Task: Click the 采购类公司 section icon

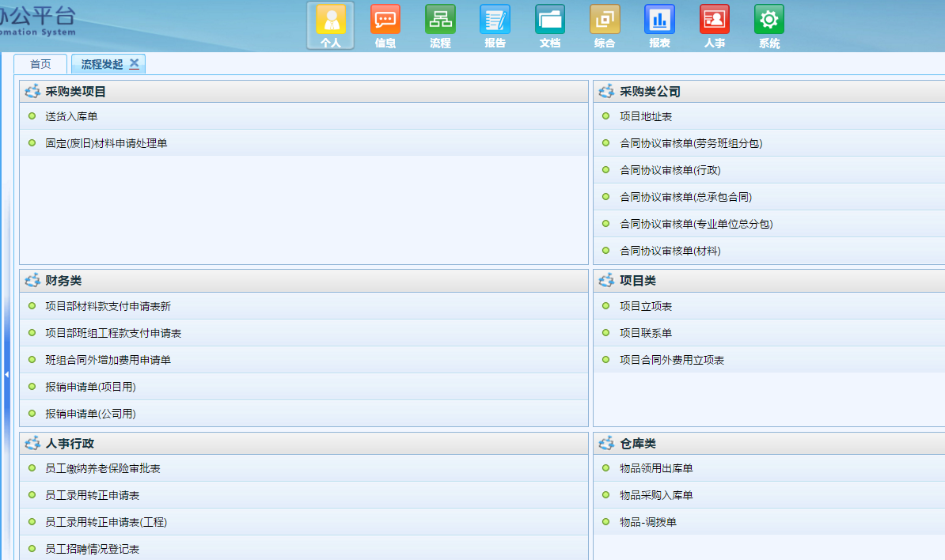Action: [x=606, y=92]
